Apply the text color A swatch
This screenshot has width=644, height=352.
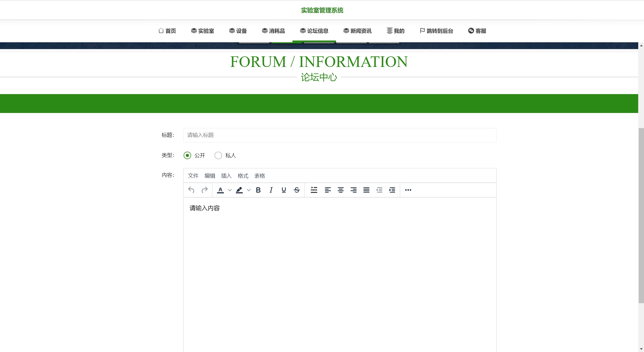tap(220, 190)
